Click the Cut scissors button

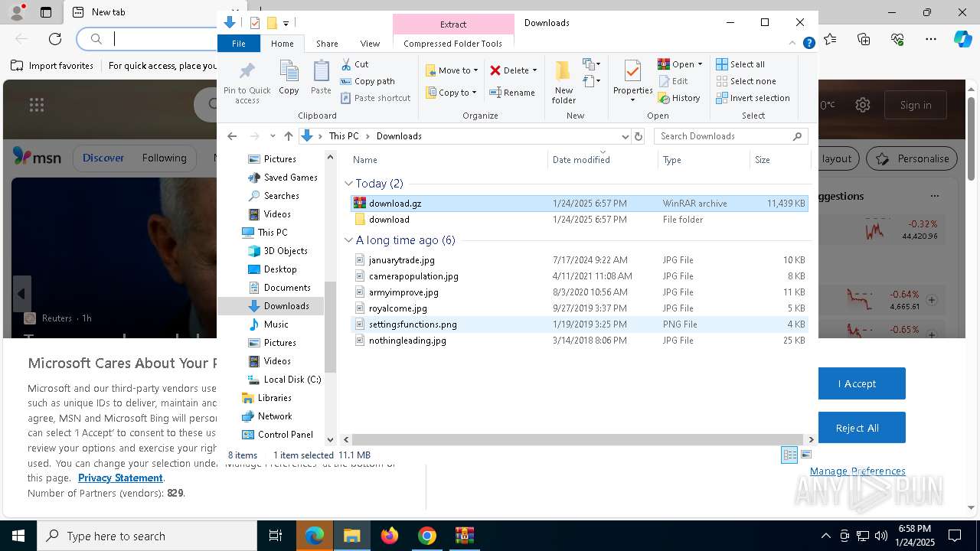coord(354,64)
